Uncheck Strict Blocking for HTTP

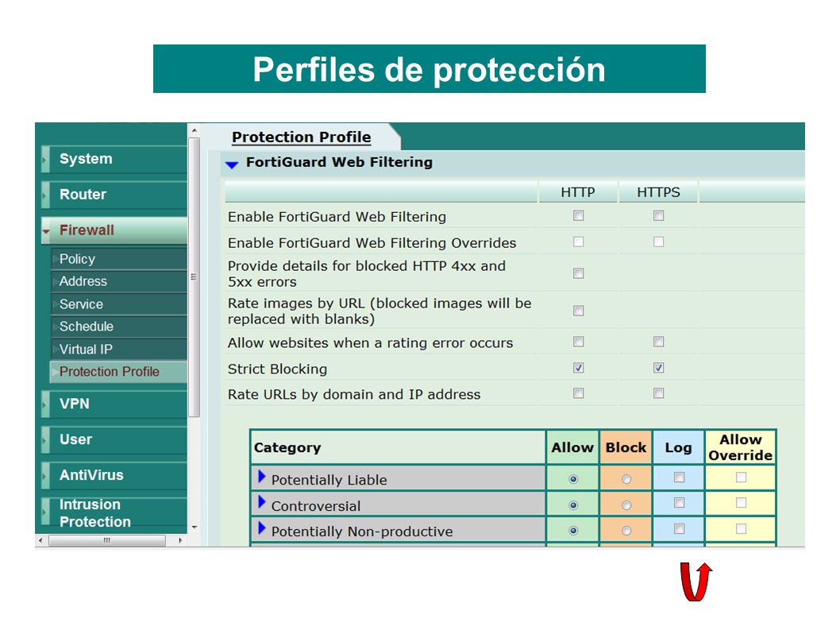(x=578, y=368)
